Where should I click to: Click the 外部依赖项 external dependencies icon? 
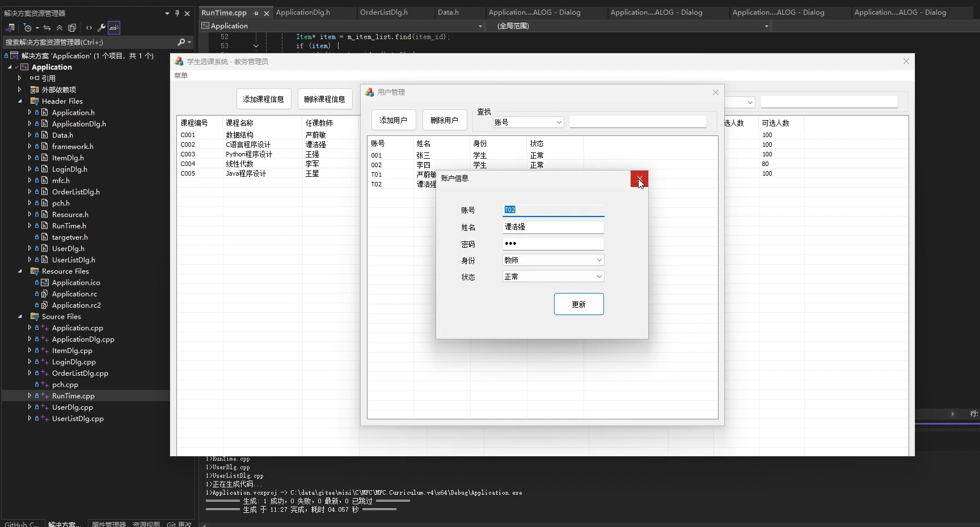(x=35, y=90)
